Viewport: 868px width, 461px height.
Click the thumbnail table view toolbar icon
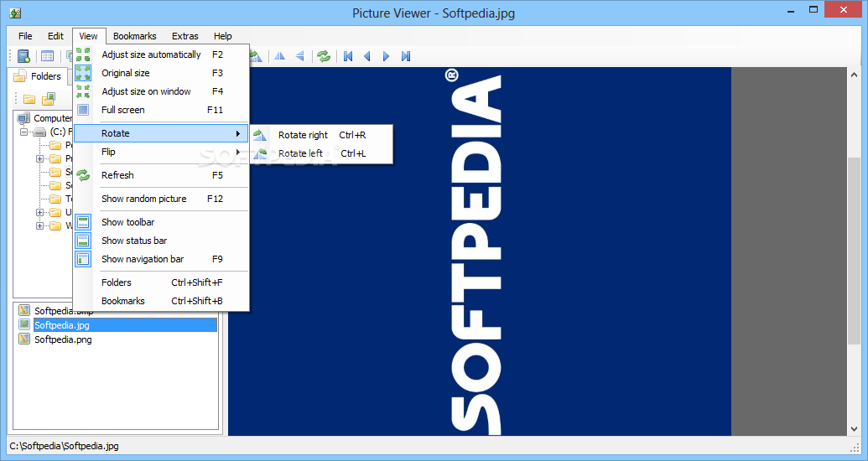(48, 56)
